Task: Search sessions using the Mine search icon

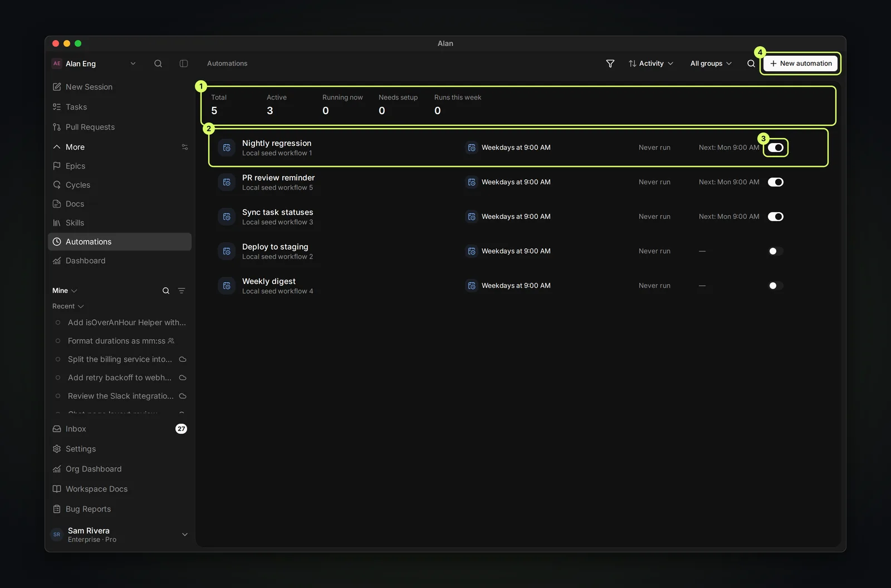Action: tap(166, 291)
